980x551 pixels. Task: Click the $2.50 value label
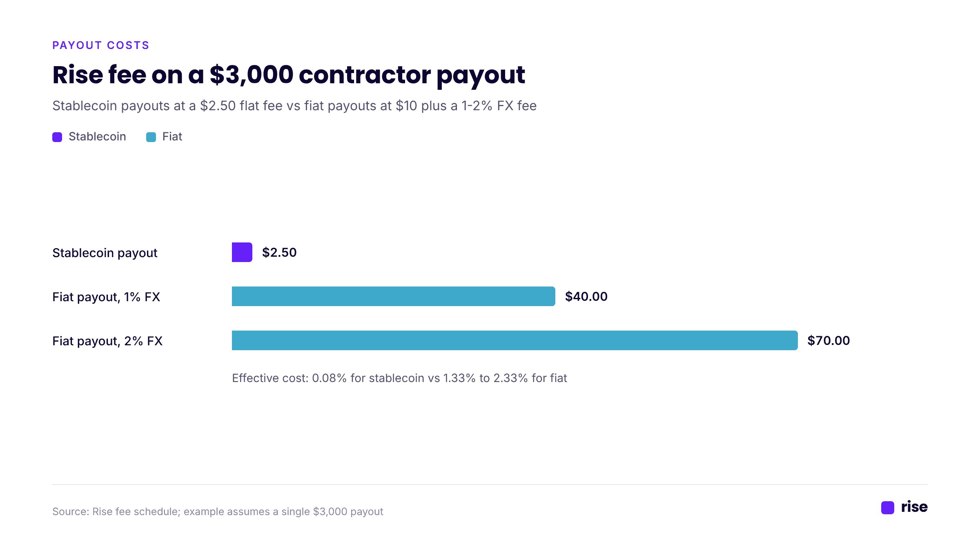pos(279,252)
